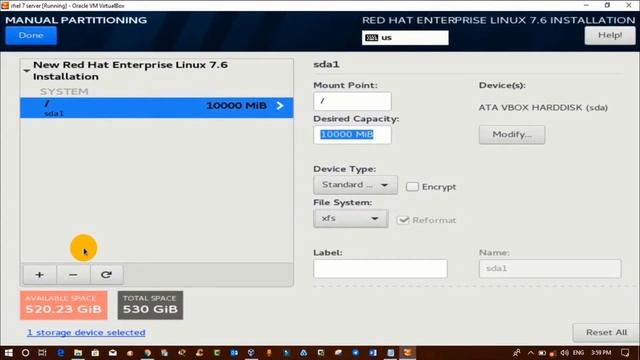Click the plus icon to add a mount point
The width and height of the screenshot is (640, 360).
coord(40,275)
